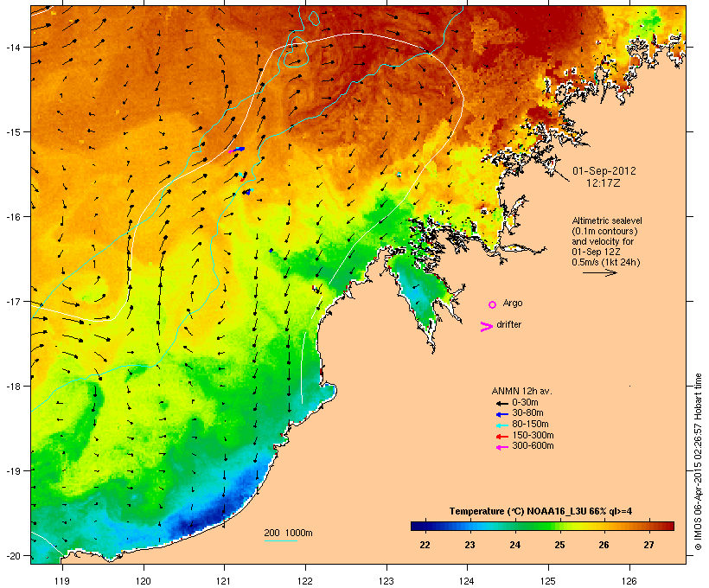Click the vertical IMOS copyright timestamp text
Viewport: 709px width, 588px height.
(x=698, y=462)
